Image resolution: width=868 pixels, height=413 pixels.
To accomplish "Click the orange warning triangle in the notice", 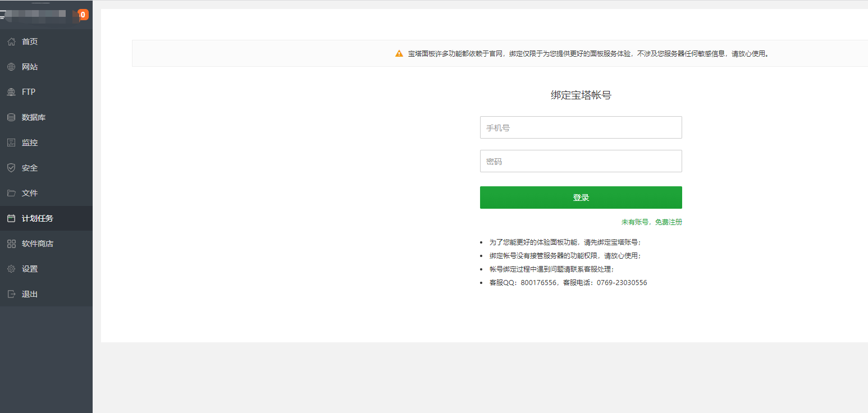I will coord(399,54).
